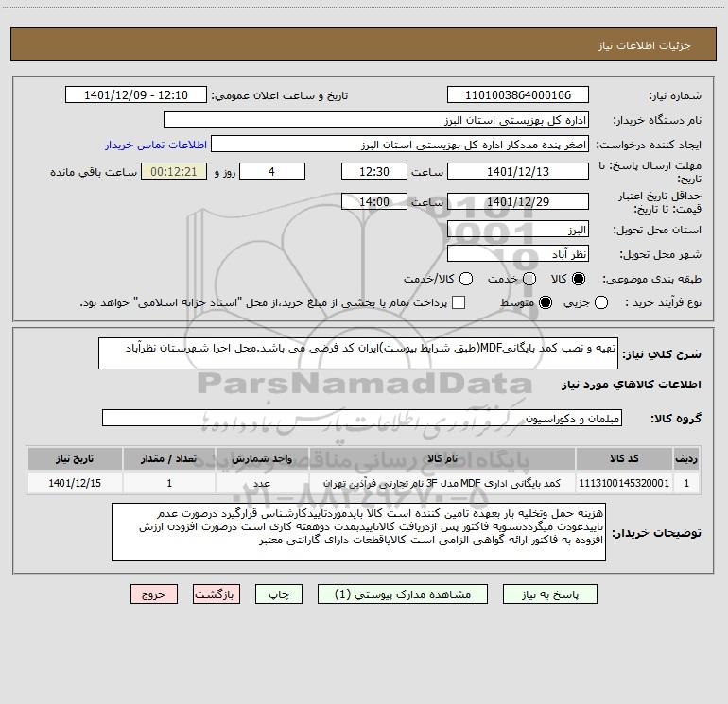Click the نام کالا column header
728x704 pixels.
(442, 458)
